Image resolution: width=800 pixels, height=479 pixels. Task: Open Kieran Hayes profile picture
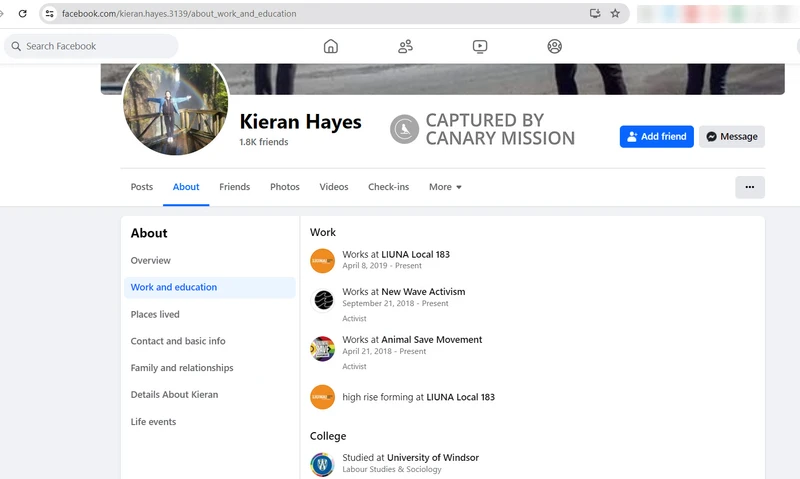pos(175,105)
